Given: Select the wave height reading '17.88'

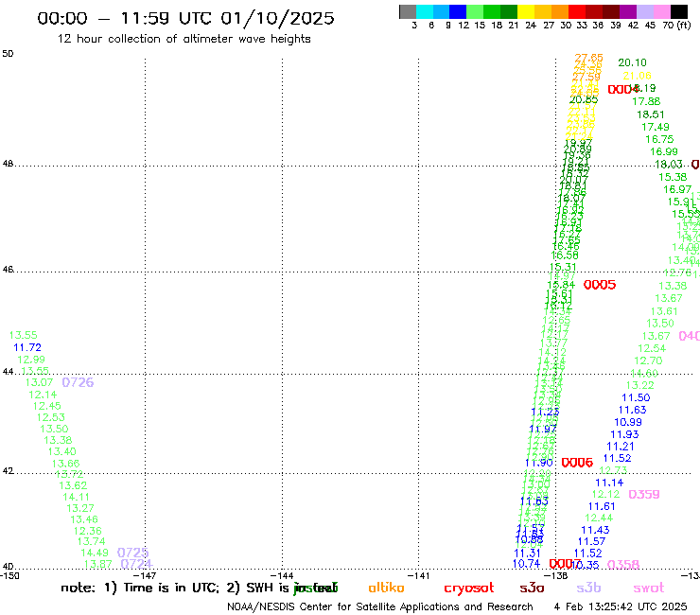Looking at the screenshot, I should click(x=646, y=101).
